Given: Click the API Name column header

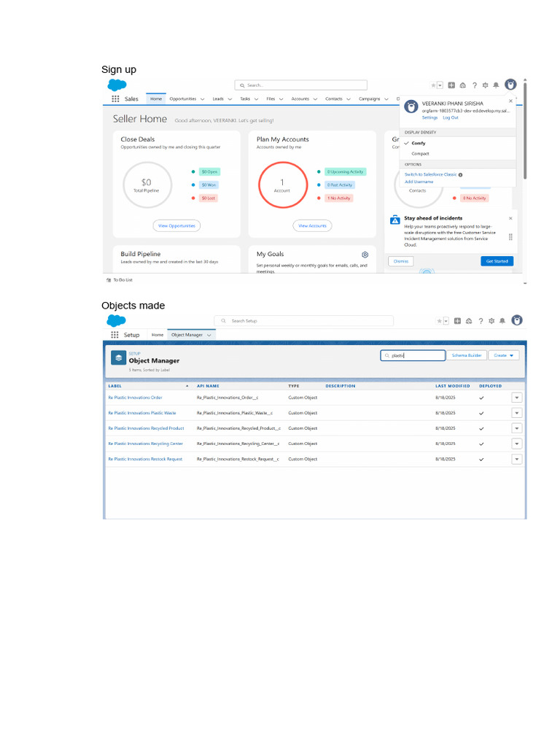Looking at the screenshot, I should 208,386.
